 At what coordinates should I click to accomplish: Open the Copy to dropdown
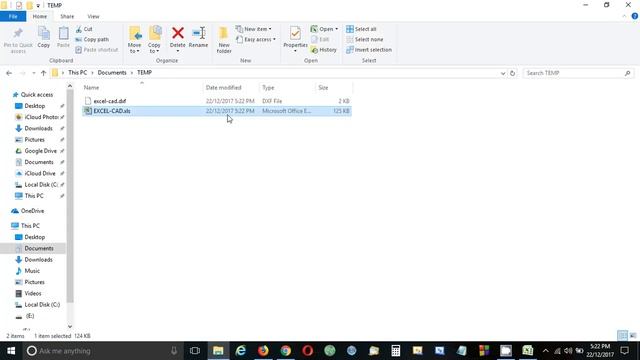tap(154, 40)
